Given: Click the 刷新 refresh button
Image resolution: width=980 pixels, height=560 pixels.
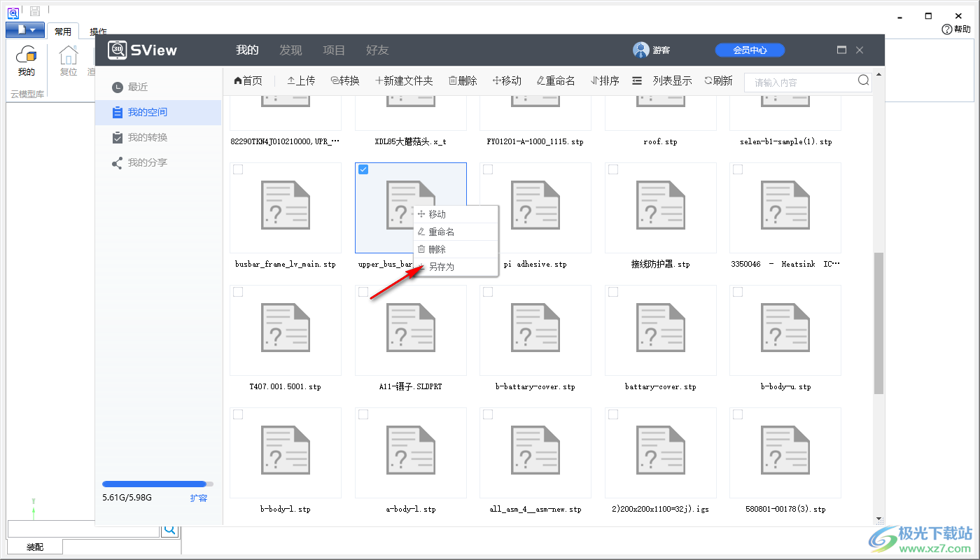Looking at the screenshot, I should tap(718, 81).
